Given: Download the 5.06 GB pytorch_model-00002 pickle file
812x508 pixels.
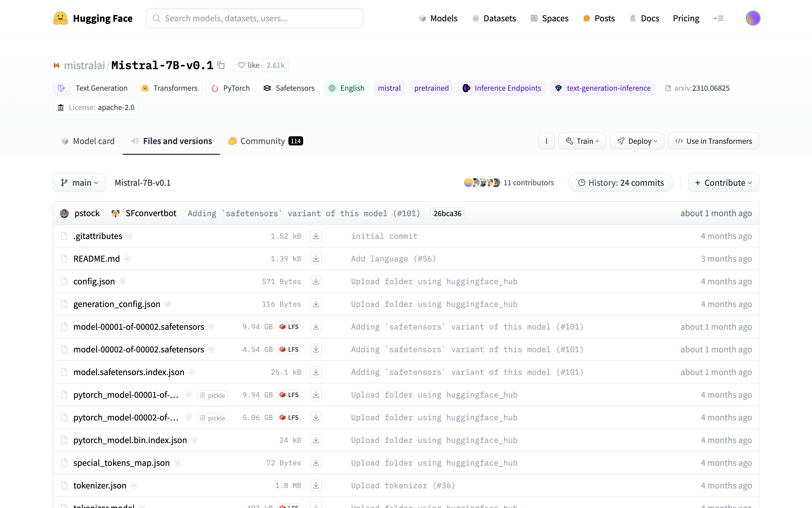Looking at the screenshot, I should point(316,417).
